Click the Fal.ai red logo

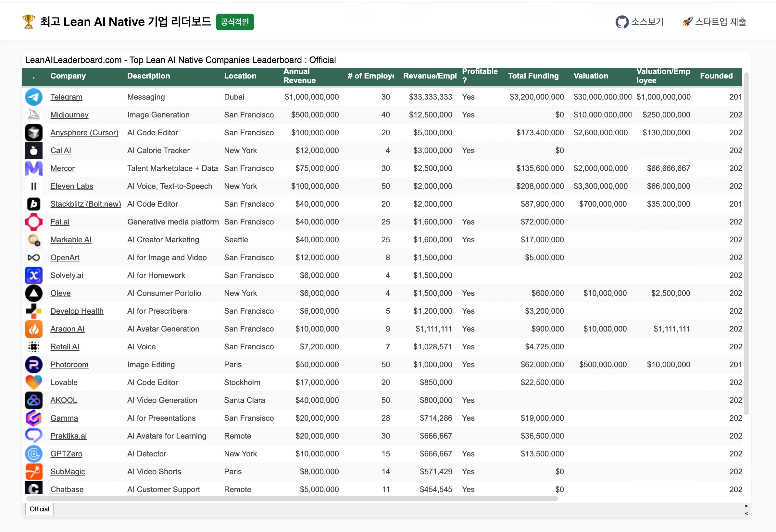coord(34,222)
